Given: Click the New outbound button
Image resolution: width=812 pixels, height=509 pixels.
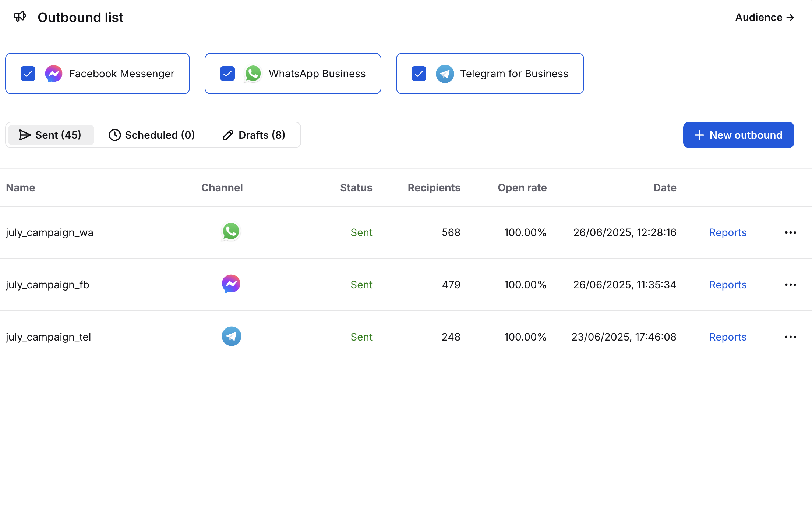Looking at the screenshot, I should [x=738, y=135].
